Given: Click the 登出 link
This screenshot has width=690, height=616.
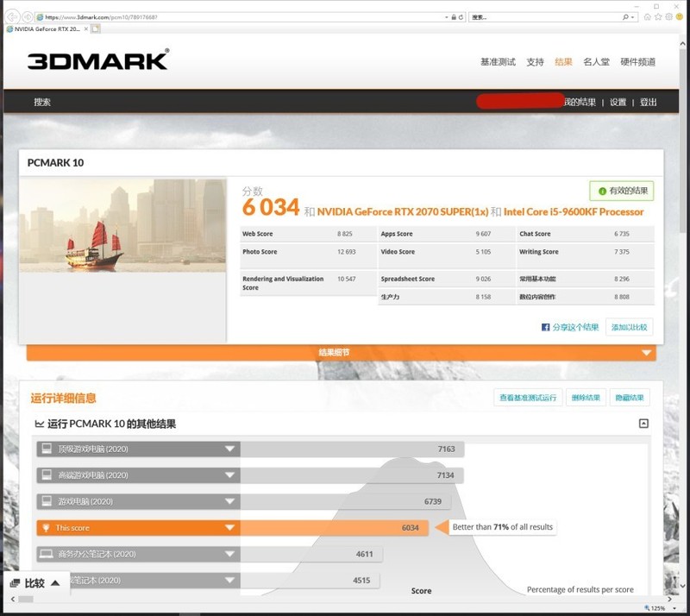Looking at the screenshot, I should [649, 102].
